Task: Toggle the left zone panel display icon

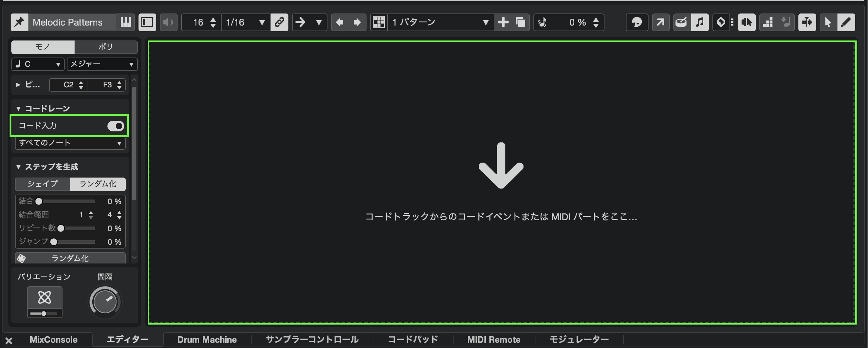Action: pyautogui.click(x=147, y=22)
